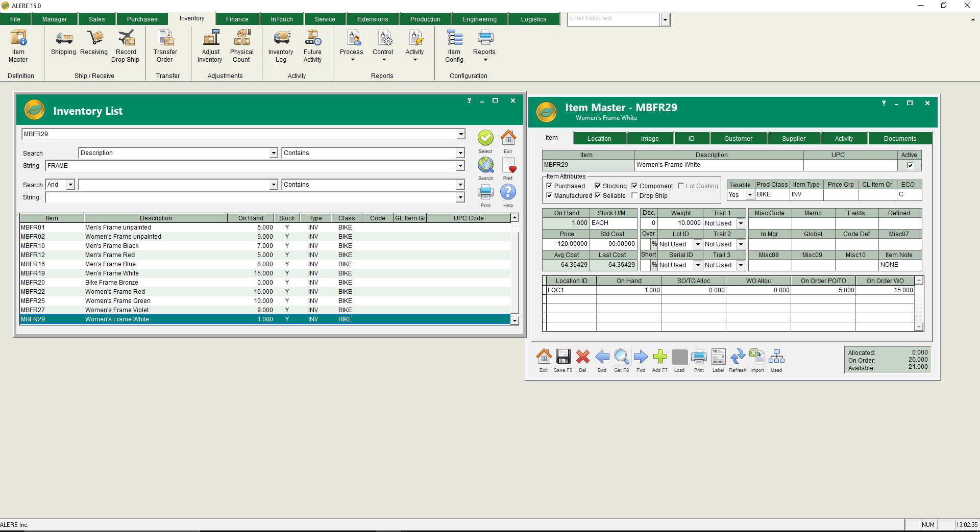
Task: Open the Description search field dropdown
Action: 274,153
